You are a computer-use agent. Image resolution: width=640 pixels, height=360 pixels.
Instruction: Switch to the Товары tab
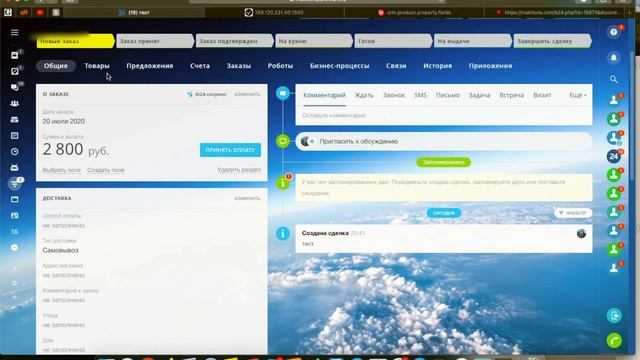pos(97,66)
